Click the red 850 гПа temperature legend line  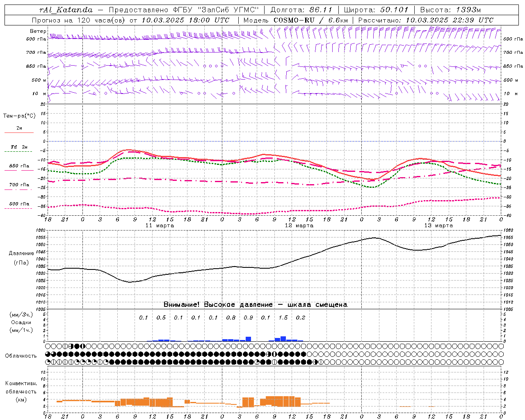click(19, 171)
